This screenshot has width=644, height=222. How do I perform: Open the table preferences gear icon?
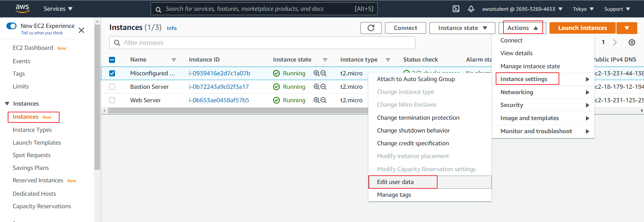pos(632,42)
